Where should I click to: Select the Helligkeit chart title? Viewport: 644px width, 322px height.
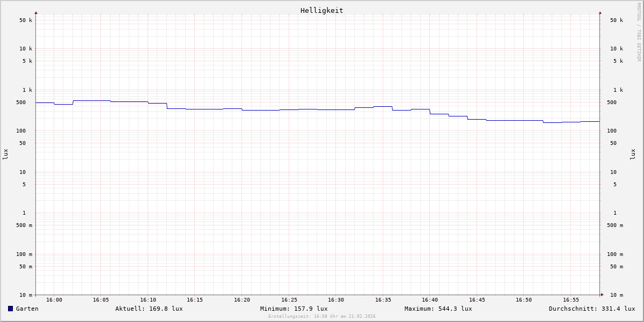coord(322,10)
